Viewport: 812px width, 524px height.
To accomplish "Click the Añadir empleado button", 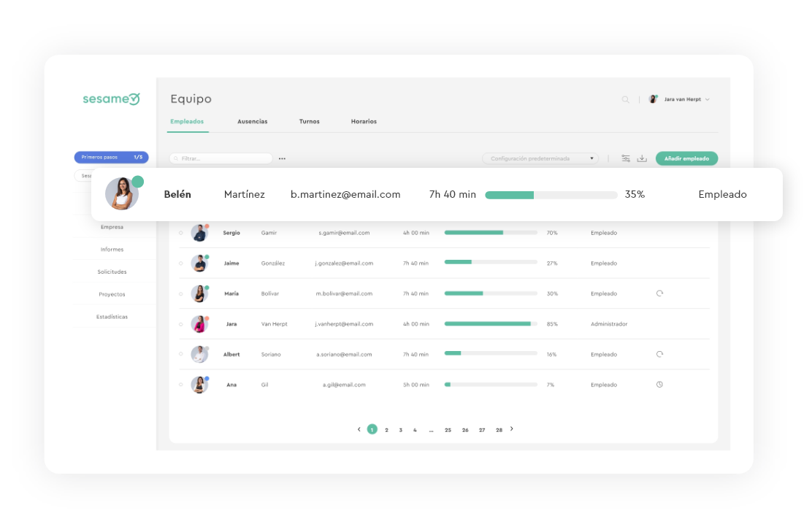I will coord(686,158).
